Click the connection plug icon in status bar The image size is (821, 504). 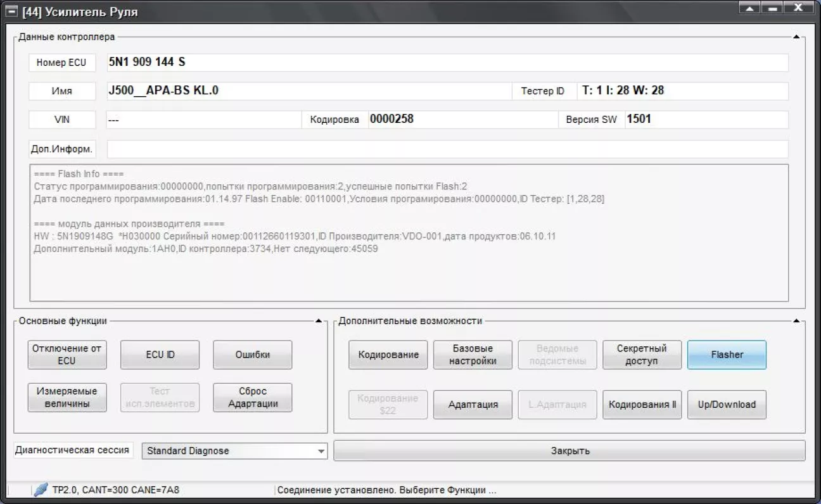click(41, 489)
